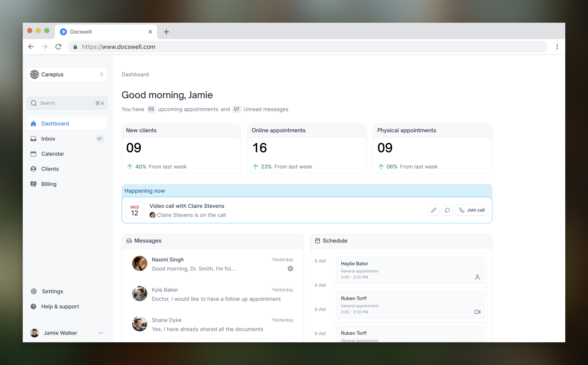The width and height of the screenshot is (588, 365).
Task: Go to Calendar in the sidebar
Action: click(67, 154)
